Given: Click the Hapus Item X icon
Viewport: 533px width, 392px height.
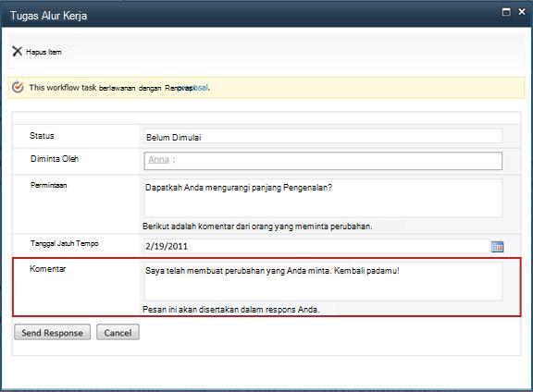Looking at the screenshot, I should (x=17, y=51).
